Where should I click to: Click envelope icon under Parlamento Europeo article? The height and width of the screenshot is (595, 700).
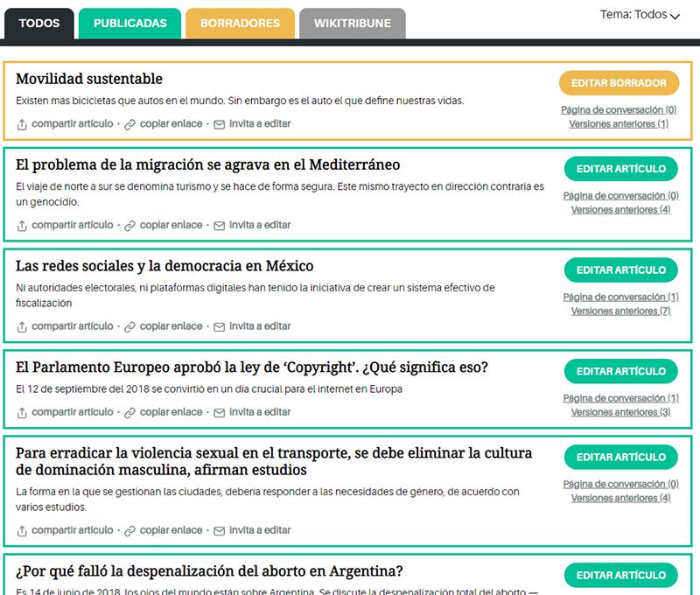pos(220,413)
